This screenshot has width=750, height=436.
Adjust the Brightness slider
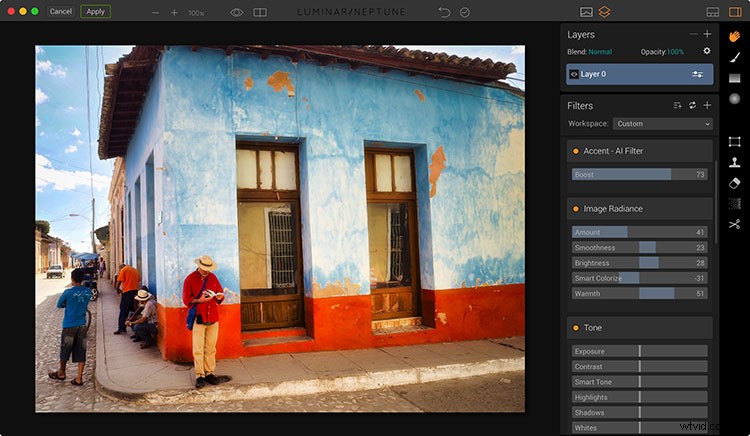click(x=640, y=263)
